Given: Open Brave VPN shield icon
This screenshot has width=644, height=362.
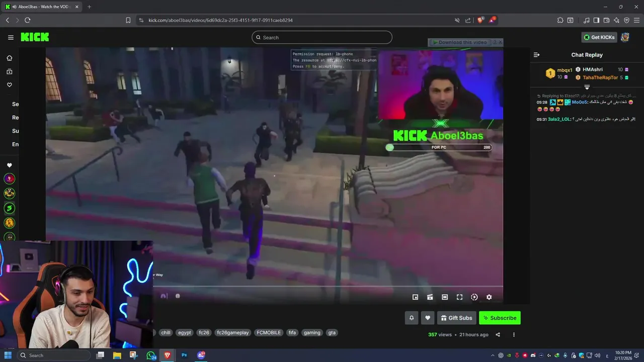Looking at the screenshot, I should 626,20.
